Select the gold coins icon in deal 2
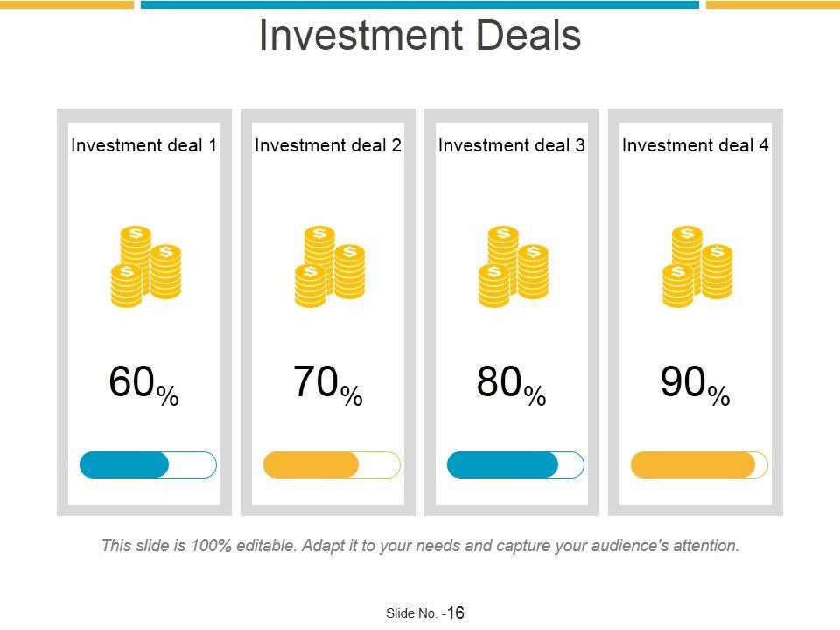 coord(329,267)
